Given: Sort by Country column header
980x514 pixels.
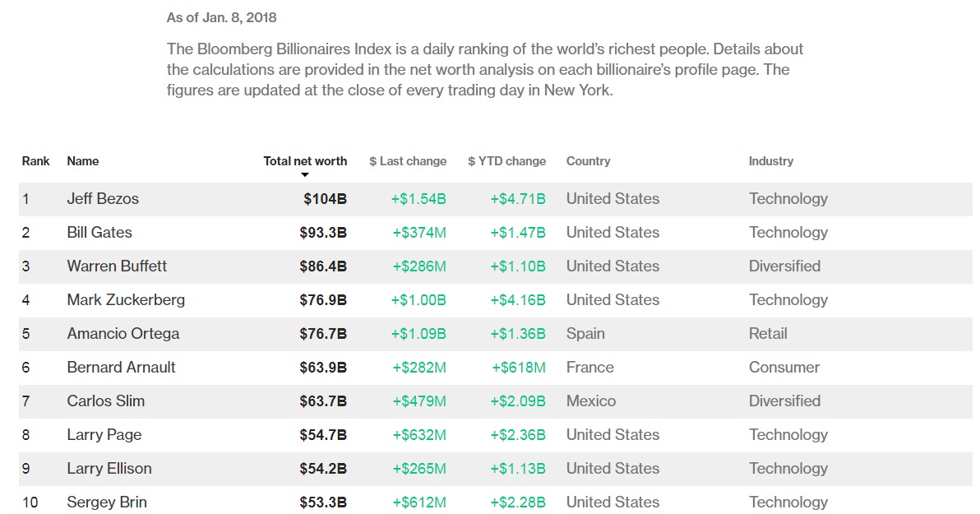Looking at the screenshot, I should tap(588, 160).
